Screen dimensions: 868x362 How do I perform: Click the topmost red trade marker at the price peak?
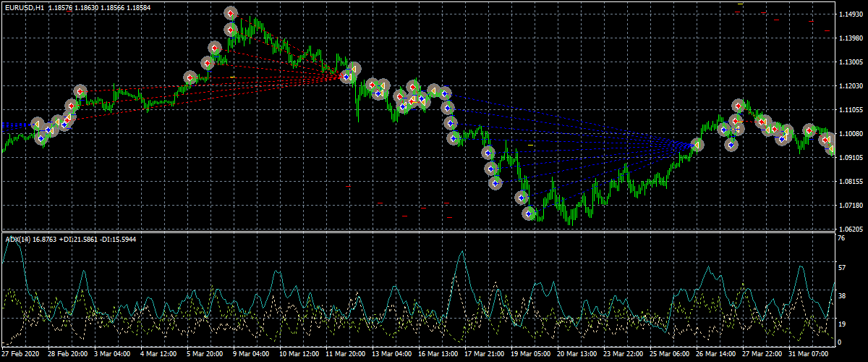tap(230, 13)
